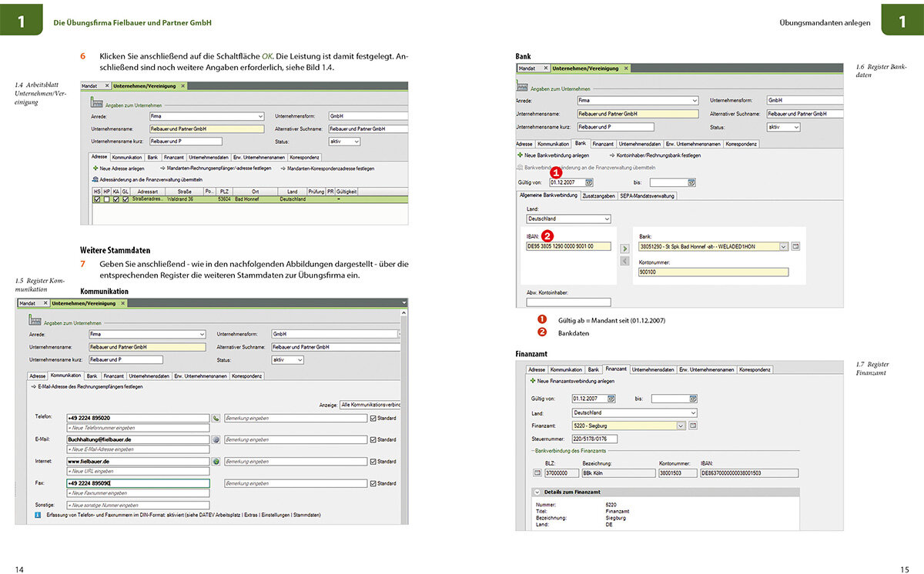Uncheck Standard for the Telefon row

point(373,418)
